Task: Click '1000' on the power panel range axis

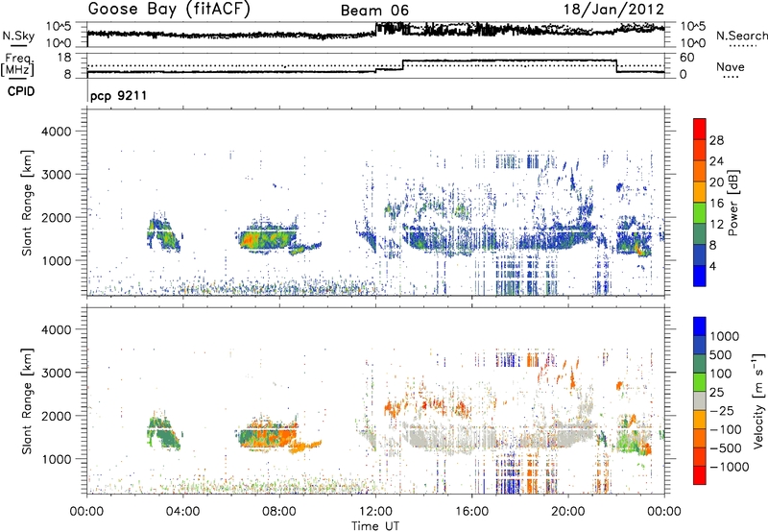Action: (56, 260)
